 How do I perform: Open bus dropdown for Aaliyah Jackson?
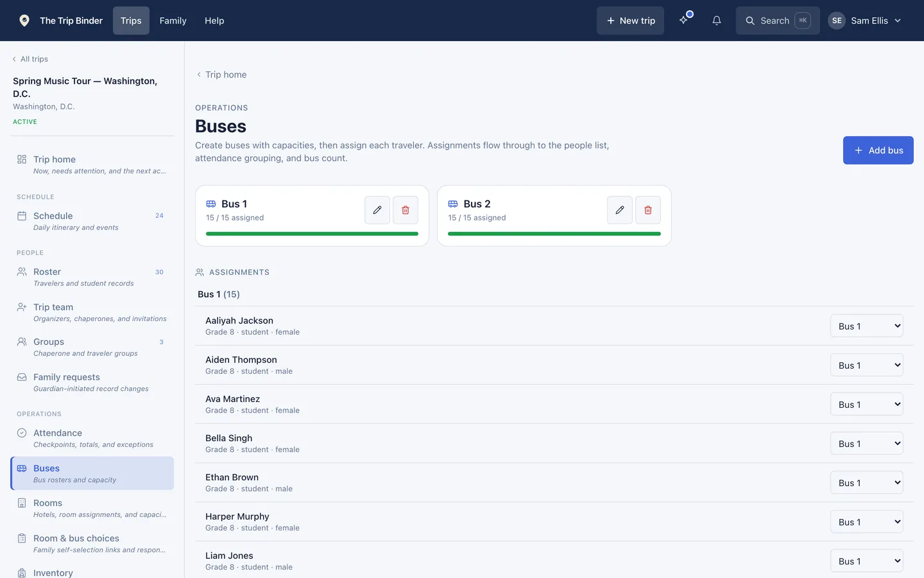click(x=867, y=326)
